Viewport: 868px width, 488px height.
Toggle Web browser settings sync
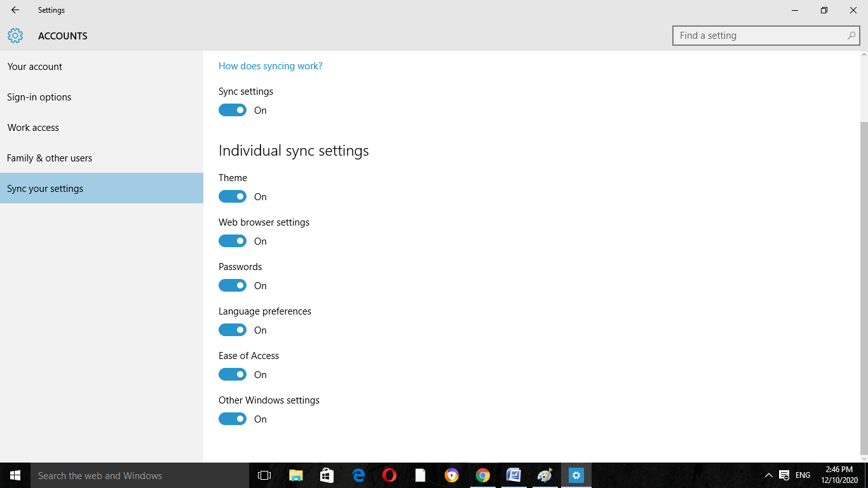tap(233, 241)
